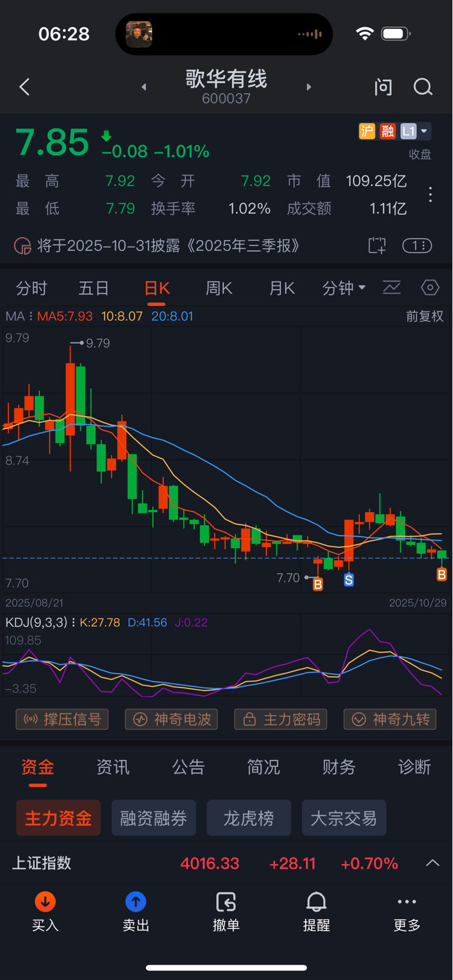Add to watchlist via dashed-square plus icon

coord(377,245)
